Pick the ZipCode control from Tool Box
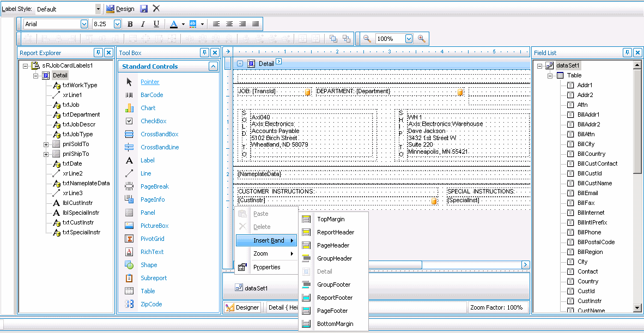644x333 pixels. (x=151, y=304)
